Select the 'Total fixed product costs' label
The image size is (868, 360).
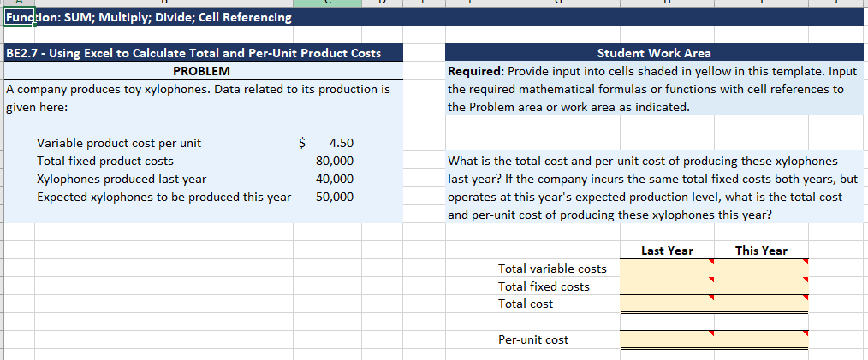105,161
